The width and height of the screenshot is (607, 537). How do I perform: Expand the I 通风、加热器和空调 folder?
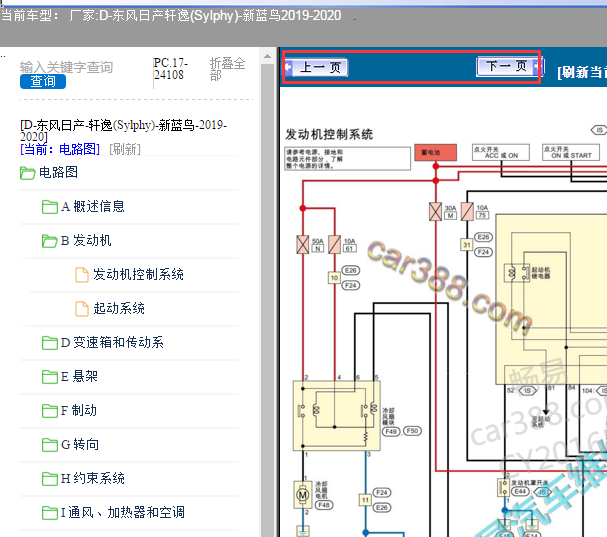123,513
